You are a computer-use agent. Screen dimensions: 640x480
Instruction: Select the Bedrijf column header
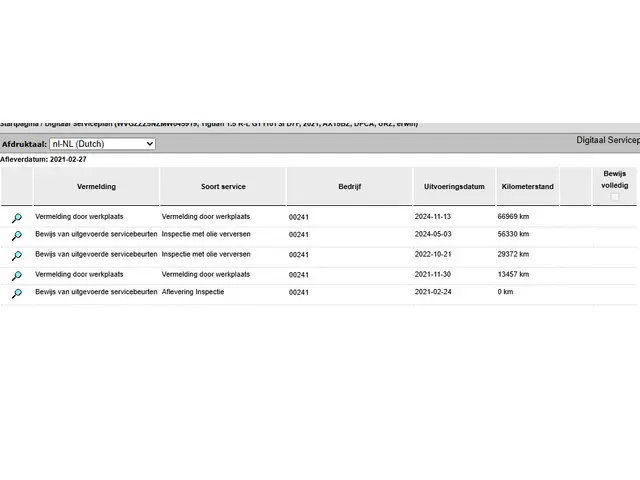click(349, 187)
